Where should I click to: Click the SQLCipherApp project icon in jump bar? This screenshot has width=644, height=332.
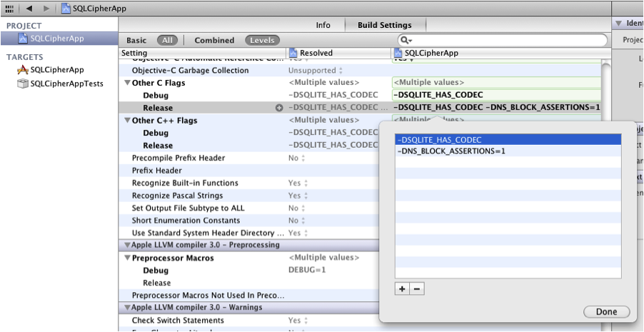[x=66, y=9]
